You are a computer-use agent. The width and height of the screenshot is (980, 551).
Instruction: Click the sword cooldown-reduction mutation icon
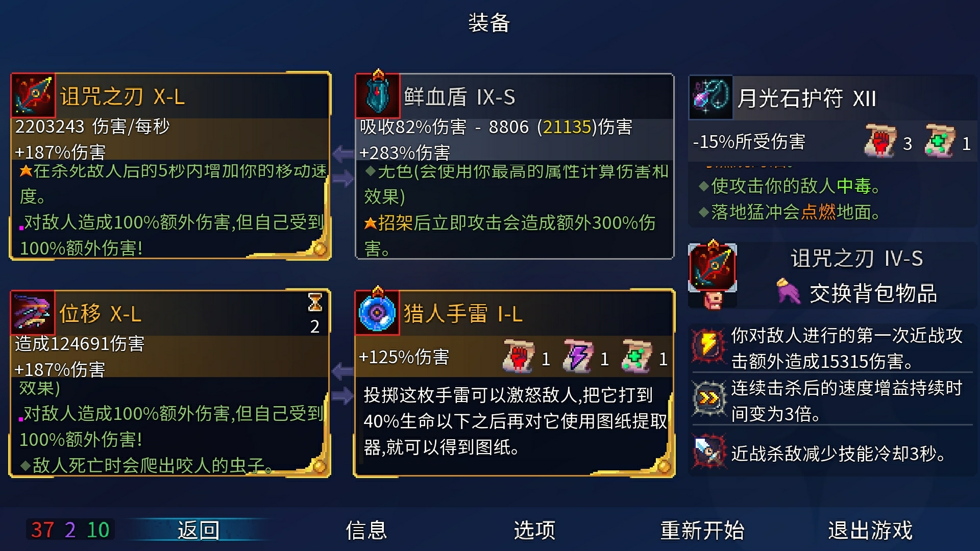coord(708,451)
